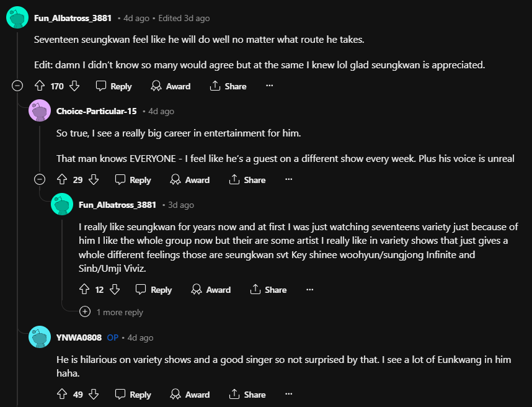
Task: Award the 49-point comment by YNWA0808
Action: pos(190,395)
